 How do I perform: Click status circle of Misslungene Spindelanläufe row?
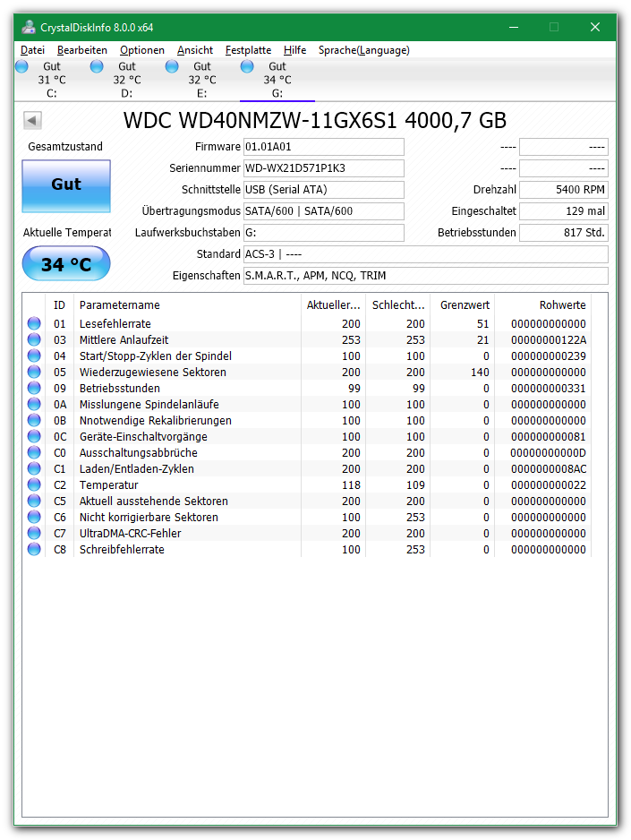coord(34,403)
